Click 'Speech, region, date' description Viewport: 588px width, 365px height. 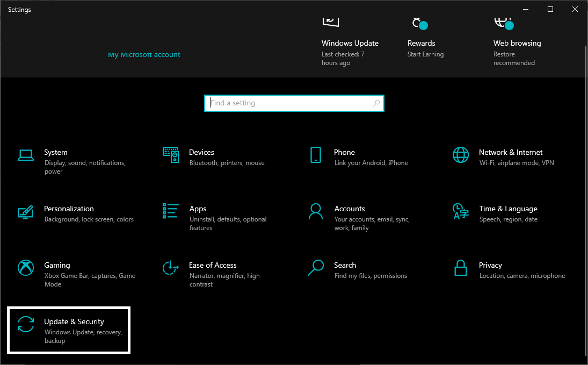click(508, 219)
